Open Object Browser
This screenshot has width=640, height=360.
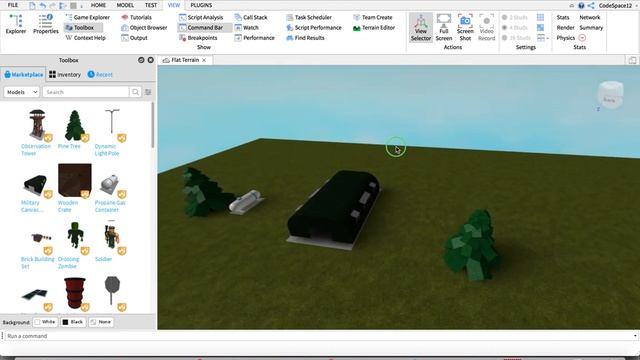click(144, 28)
